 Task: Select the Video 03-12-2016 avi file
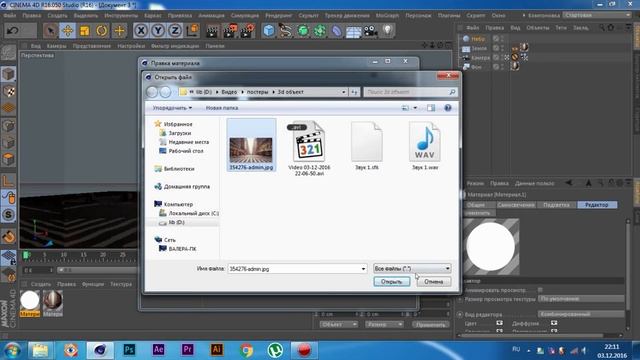pos(309,148)
